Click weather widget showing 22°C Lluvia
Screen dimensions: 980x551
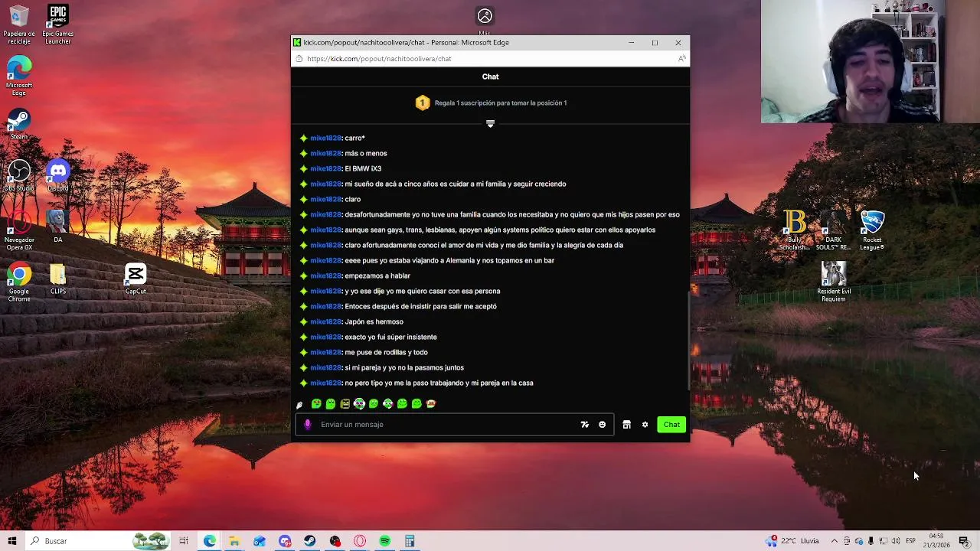[793, 541]
